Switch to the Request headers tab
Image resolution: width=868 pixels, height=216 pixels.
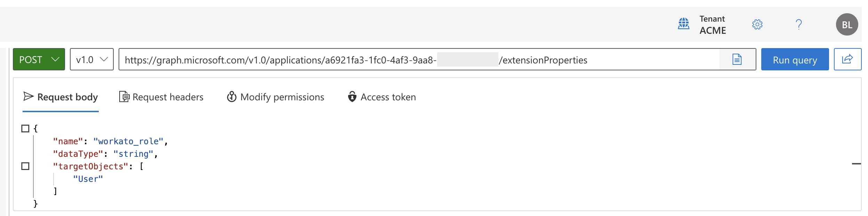[167, 97]
